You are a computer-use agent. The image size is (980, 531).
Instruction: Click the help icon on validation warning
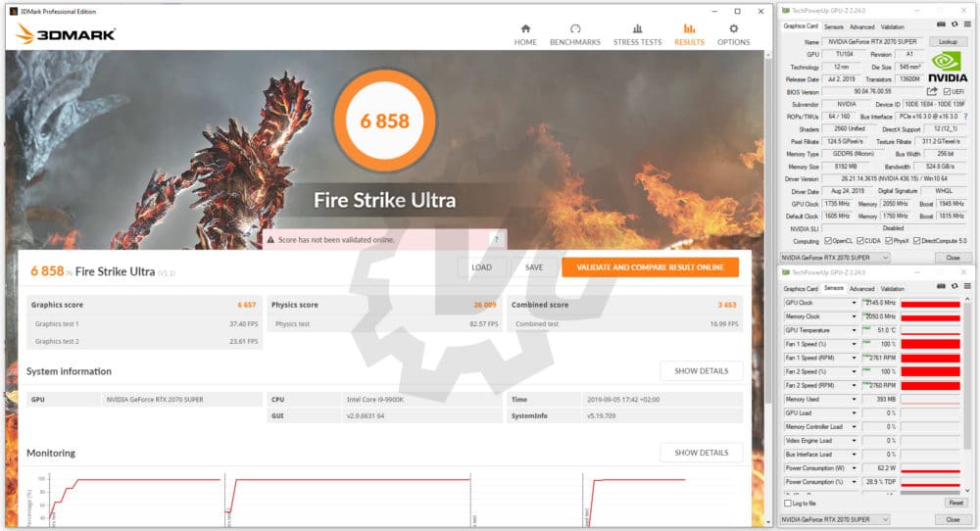tap(496, 239)
